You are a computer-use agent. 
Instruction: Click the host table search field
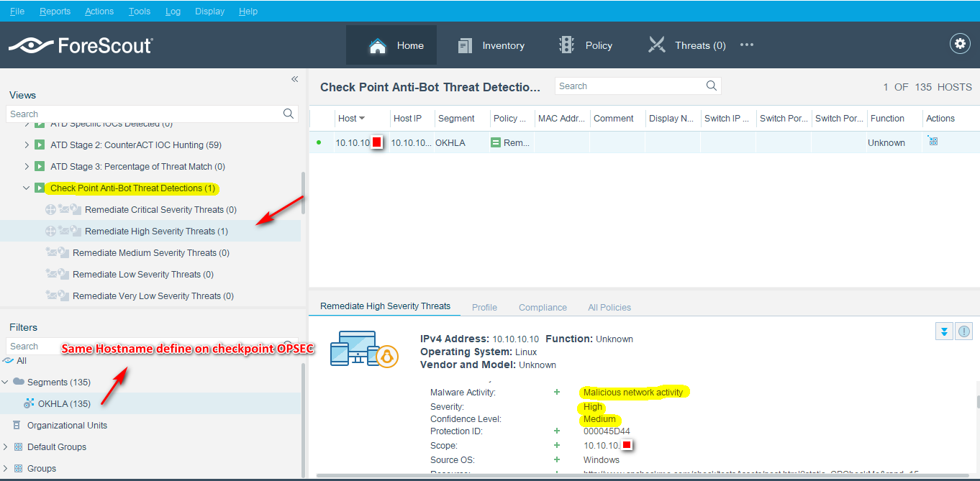click(630, 85)
